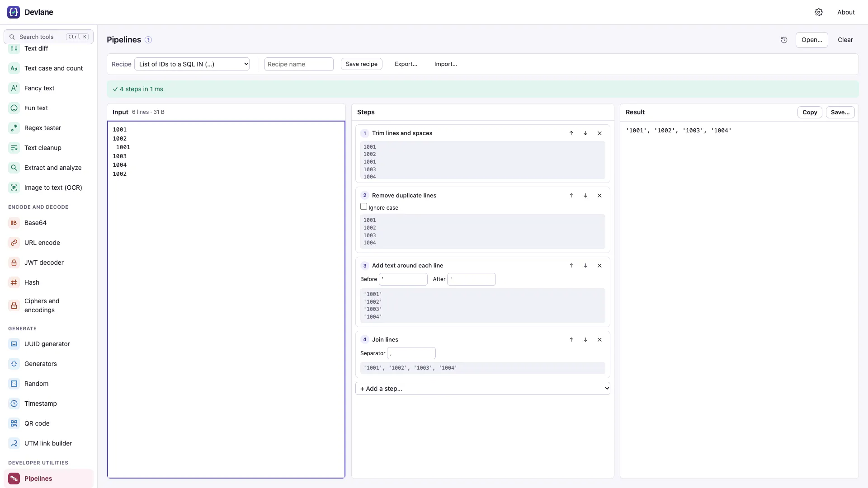868x488 pixels.
Task: Click the Save button in Result panel
Action: pyautogui.click(x=840, y=112)
